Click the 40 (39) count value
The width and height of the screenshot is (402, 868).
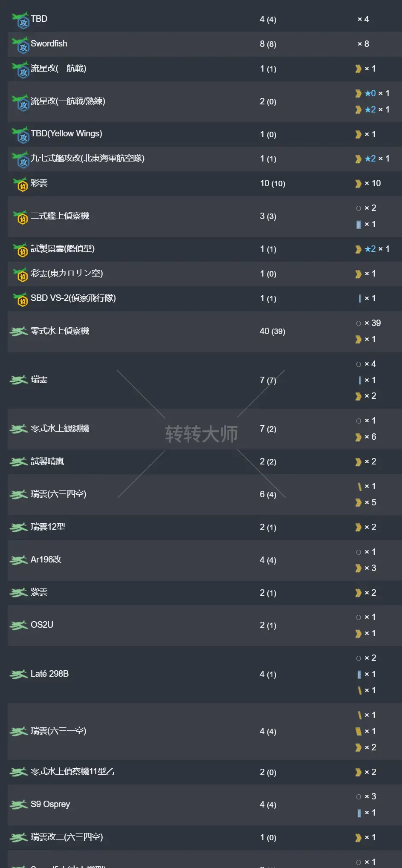pos(272,331)
